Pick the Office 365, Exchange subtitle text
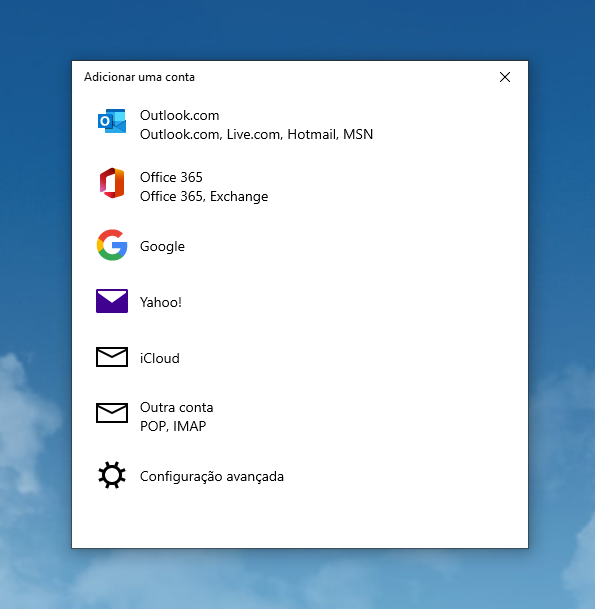Image resolution: width=595 pixels, height=609 pixels. click(204, 197)
